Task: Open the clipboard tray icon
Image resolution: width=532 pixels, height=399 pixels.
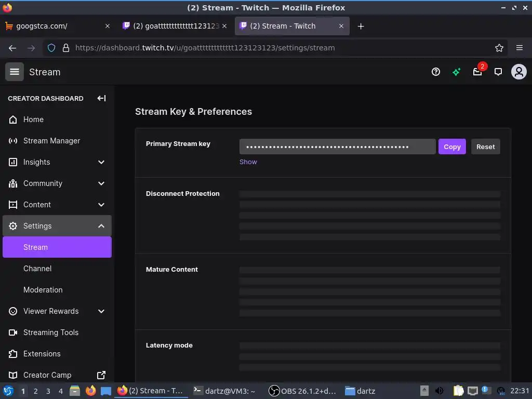Action: tap(458, 391)
